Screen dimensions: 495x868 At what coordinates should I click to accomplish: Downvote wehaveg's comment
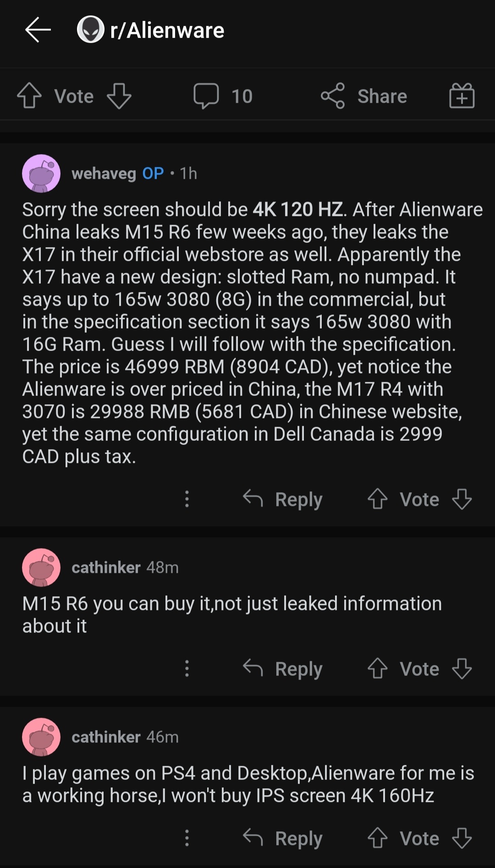pos(462,499)
